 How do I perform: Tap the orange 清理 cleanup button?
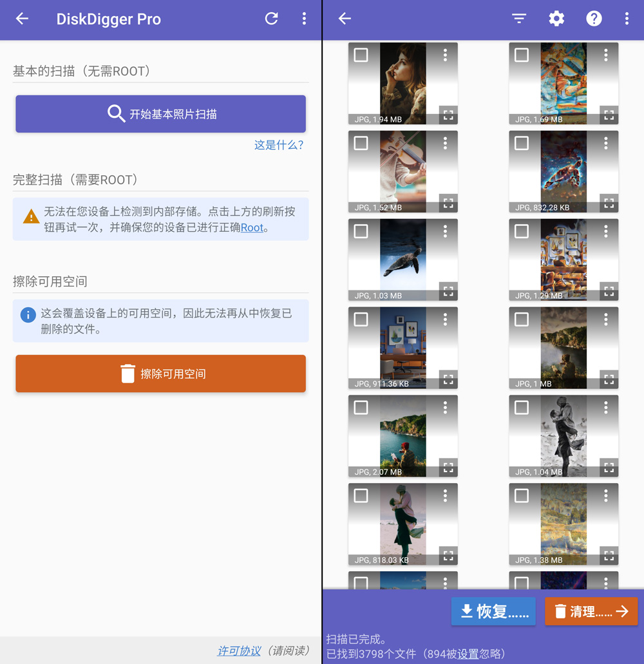[591, 611]
